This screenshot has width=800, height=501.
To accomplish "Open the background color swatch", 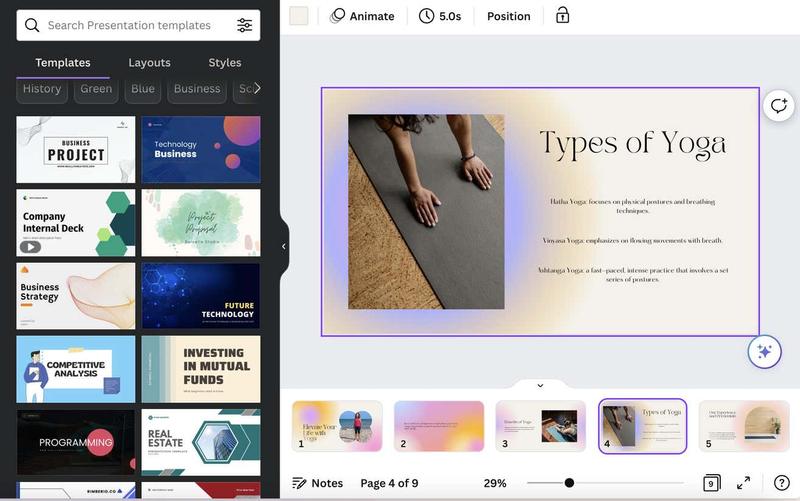I will pos(298,16).
